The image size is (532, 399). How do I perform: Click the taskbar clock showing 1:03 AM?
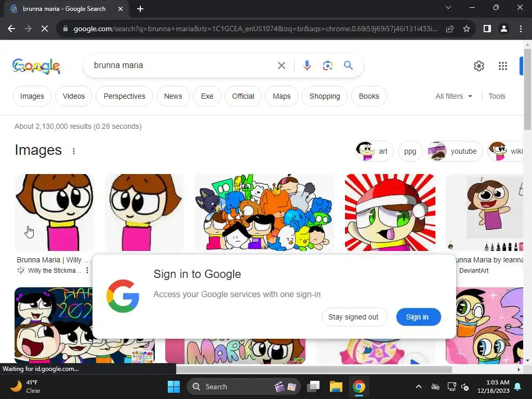pyautogui.click(x=494, y=387)
